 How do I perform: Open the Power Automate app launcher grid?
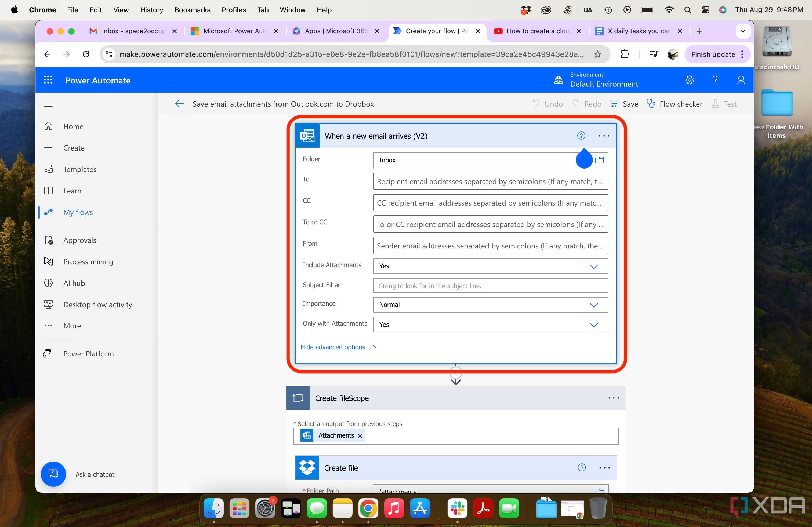[48, 80]
